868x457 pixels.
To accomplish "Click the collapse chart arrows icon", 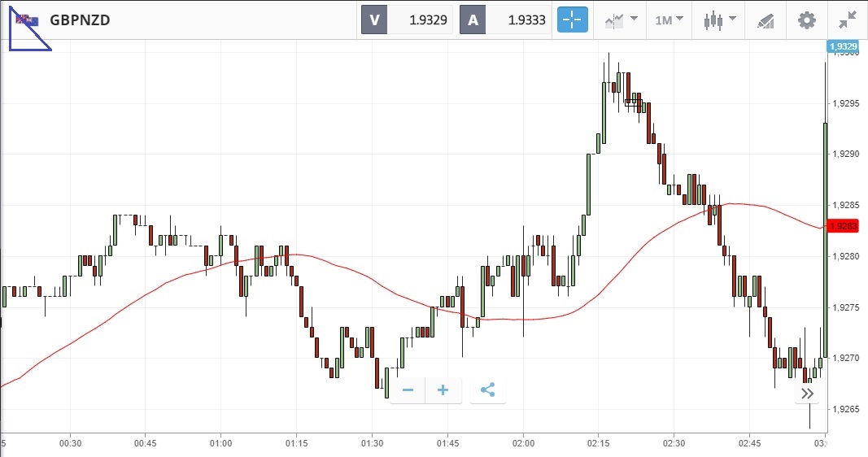I will [x=847, y=20].
